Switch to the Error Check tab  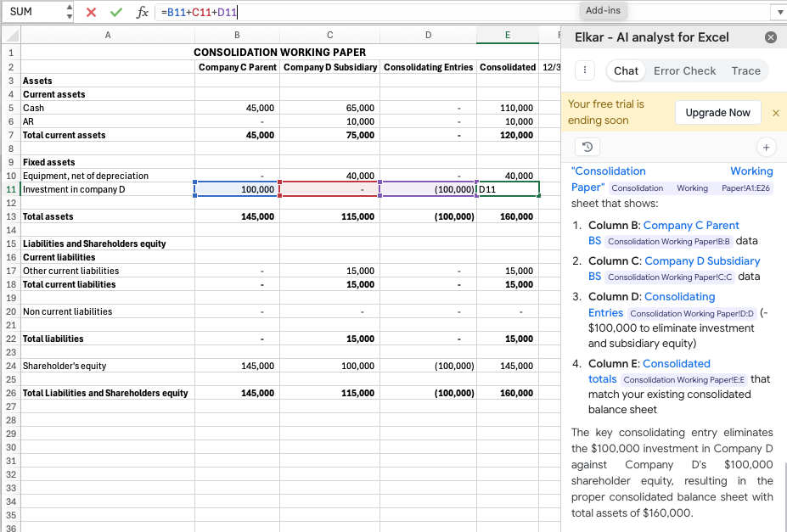(x=684, y=71)
